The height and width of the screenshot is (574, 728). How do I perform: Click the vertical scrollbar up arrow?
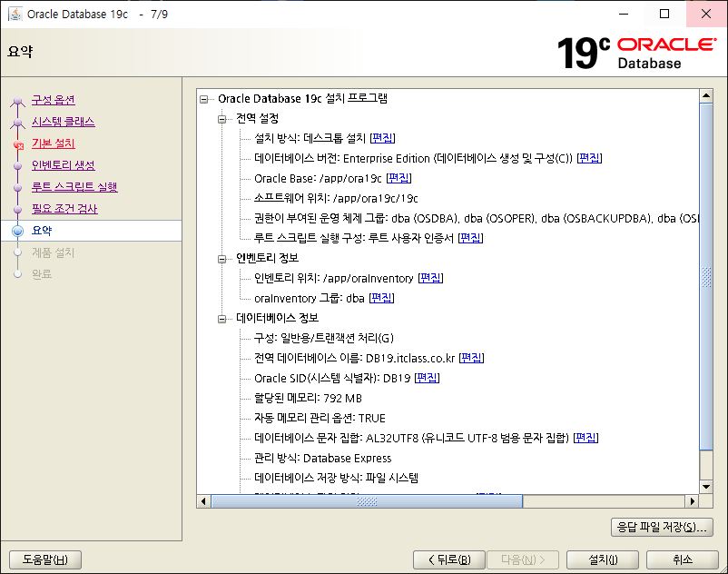[706, 96]
